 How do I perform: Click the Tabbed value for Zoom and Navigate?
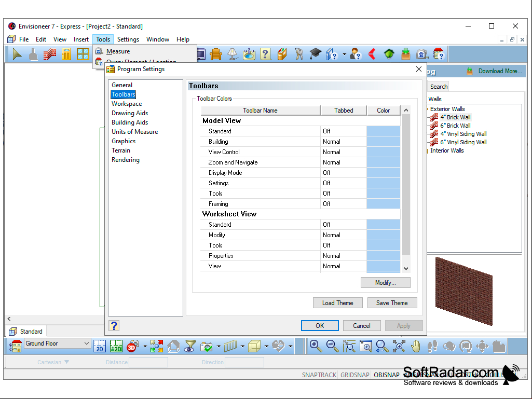point(344,162)
